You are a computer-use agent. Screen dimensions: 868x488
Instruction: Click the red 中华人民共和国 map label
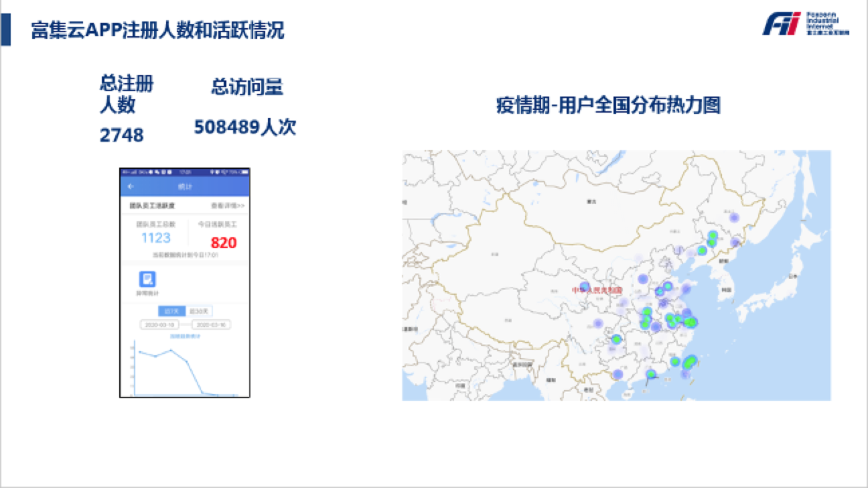tap(597, 290)
